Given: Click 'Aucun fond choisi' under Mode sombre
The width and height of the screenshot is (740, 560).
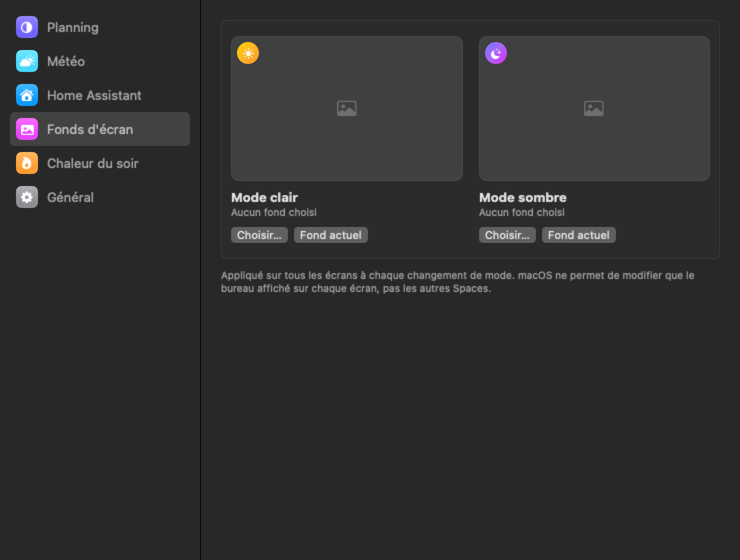Looking at the screenshot, I should (x=521, y=212).
